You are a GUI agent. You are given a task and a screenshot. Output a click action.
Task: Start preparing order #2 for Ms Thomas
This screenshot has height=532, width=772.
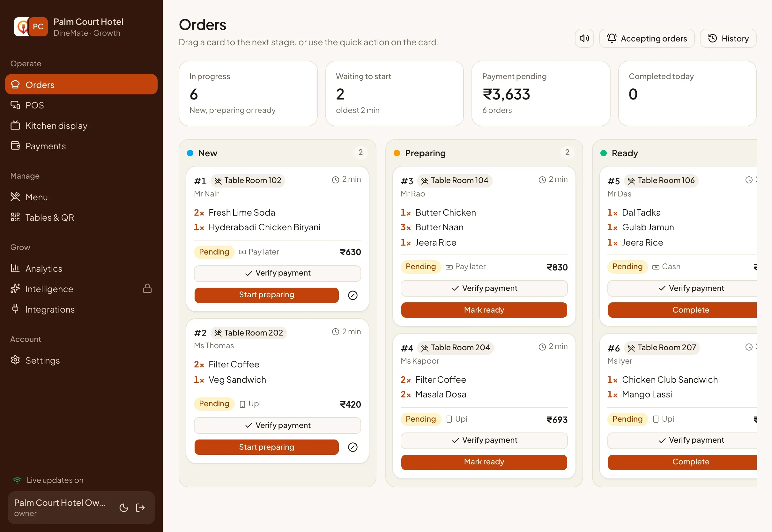(x=266, y=447)
